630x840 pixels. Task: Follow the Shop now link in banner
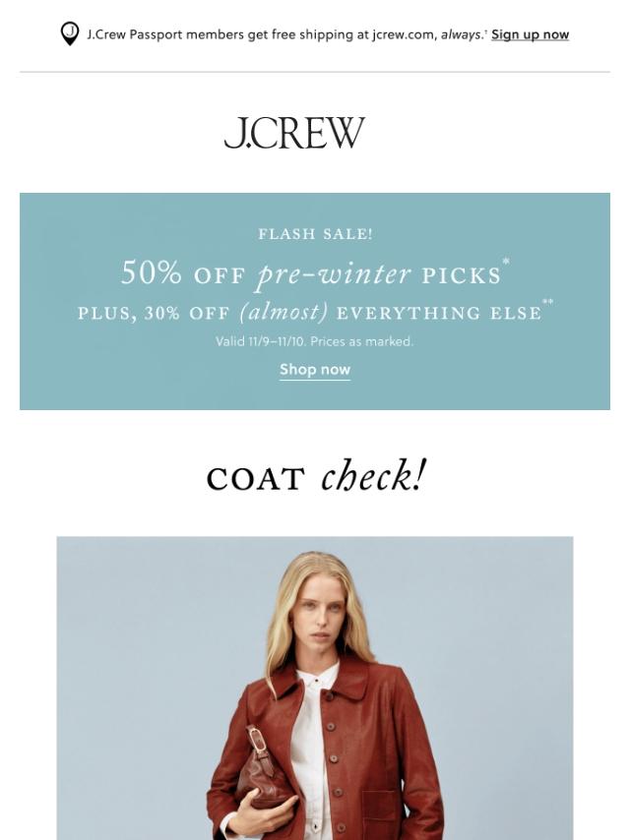(315, 370)
